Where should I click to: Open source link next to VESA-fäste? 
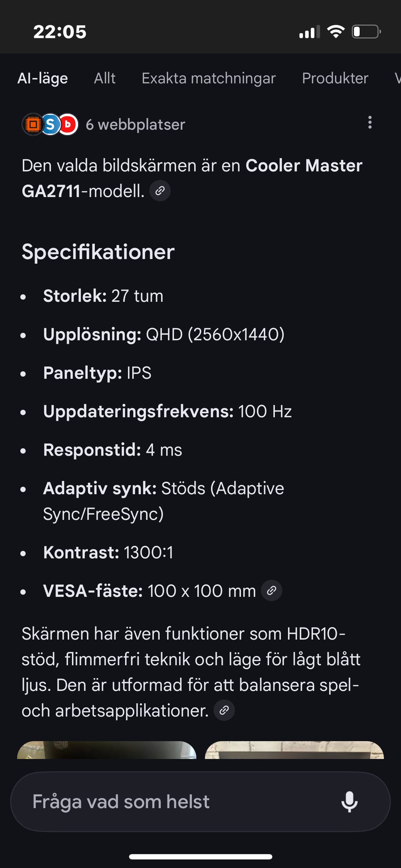272,591
